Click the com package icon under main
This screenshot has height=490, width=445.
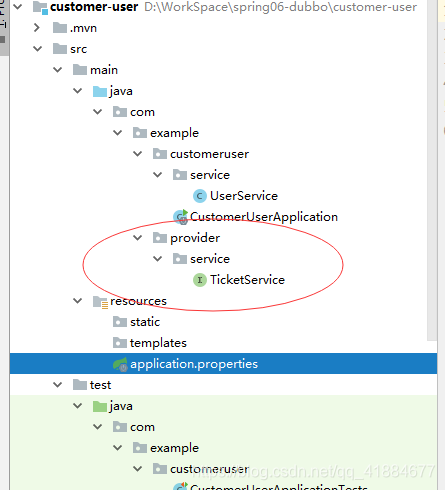click(x=120, y=112)
